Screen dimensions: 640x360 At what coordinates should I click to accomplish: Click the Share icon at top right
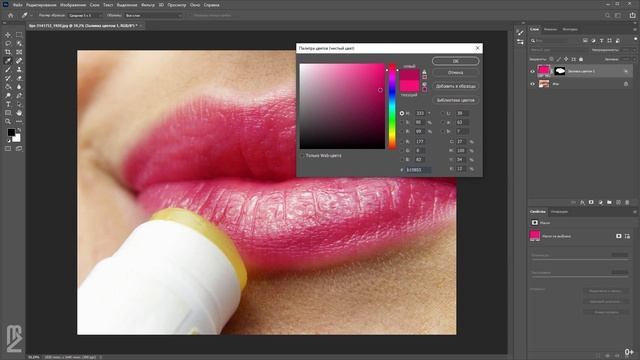pyautogui.click(x=632, y=16)
